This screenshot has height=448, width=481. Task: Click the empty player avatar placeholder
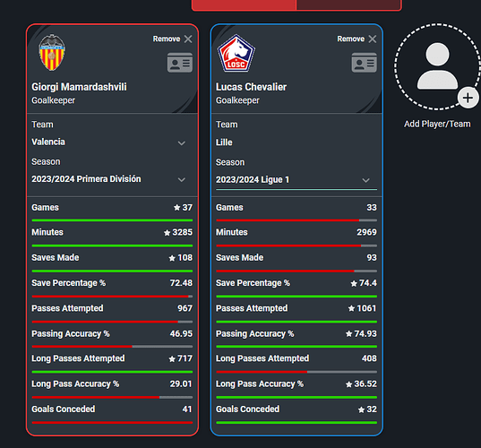pos(437,66)
